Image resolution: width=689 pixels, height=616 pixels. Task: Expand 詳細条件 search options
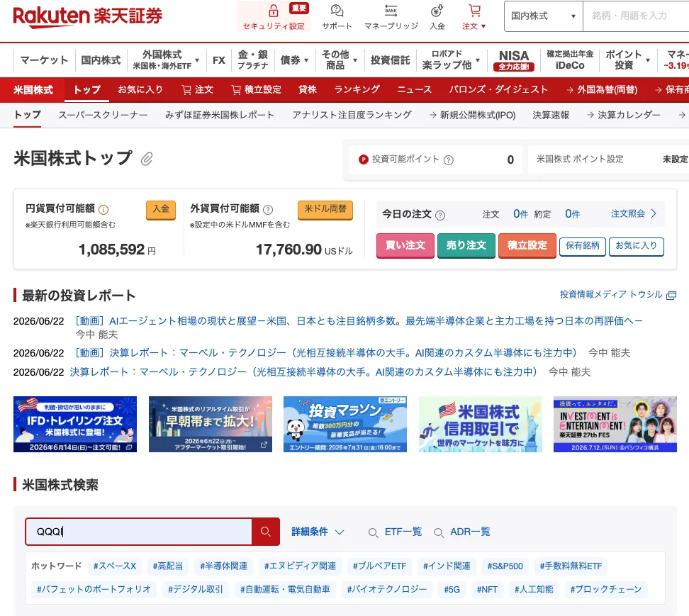coord(318,532)
